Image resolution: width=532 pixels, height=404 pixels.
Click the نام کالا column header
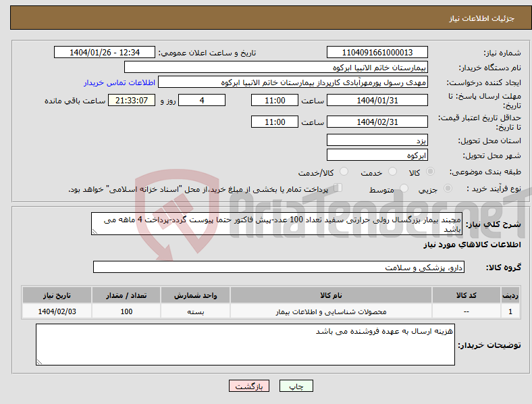(x=331, y=295)
